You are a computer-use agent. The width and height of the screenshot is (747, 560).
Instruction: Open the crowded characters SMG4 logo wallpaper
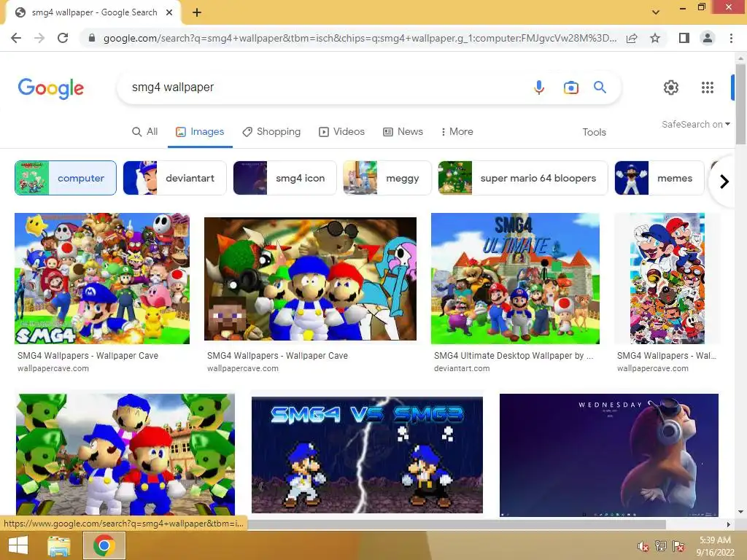click(102, 279)
